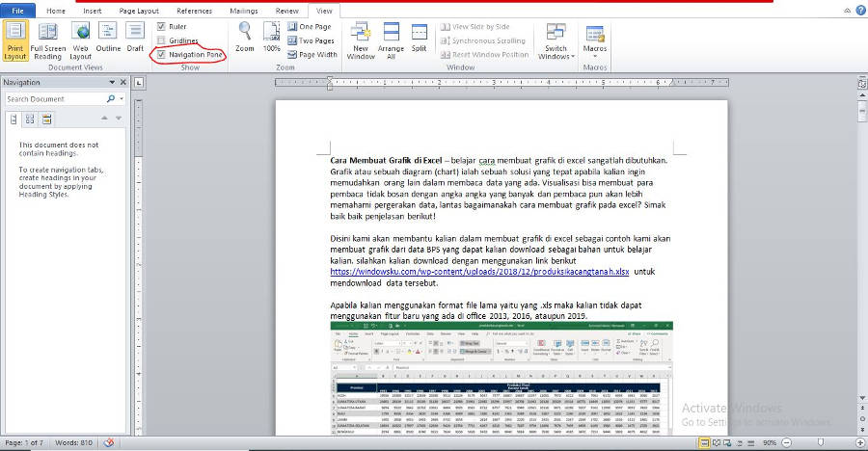Click proofing errors icon in status bar
Viewport: 868px width, 451px height.
click(x=108, y=442)
